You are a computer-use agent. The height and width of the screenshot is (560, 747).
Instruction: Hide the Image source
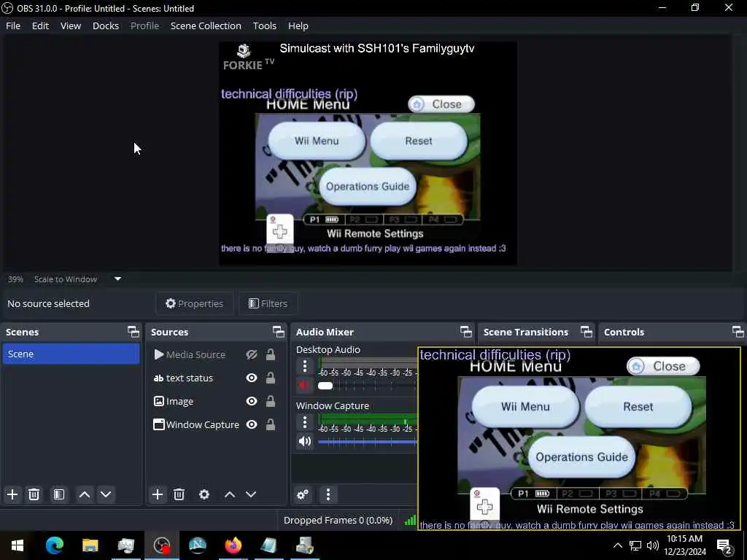click(x=252, y=401)
